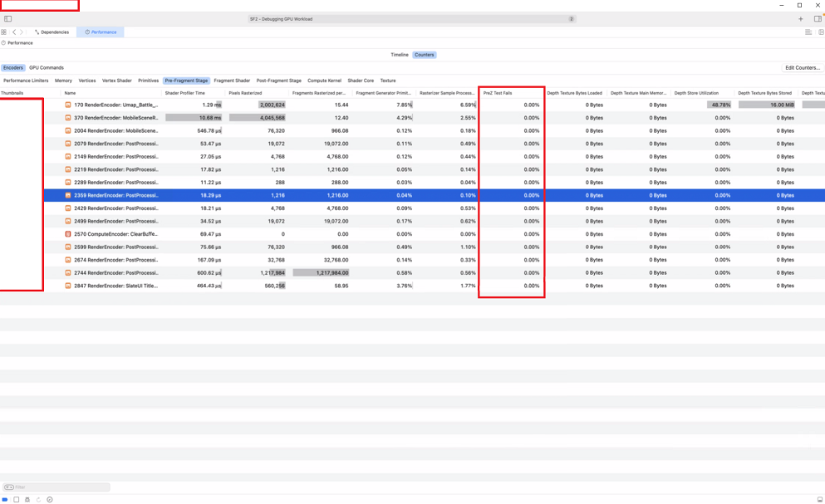The height and width of the screenshot is (504, 825).
Task: Open the Fragment Shader counters tab
Action: [232, 81]
